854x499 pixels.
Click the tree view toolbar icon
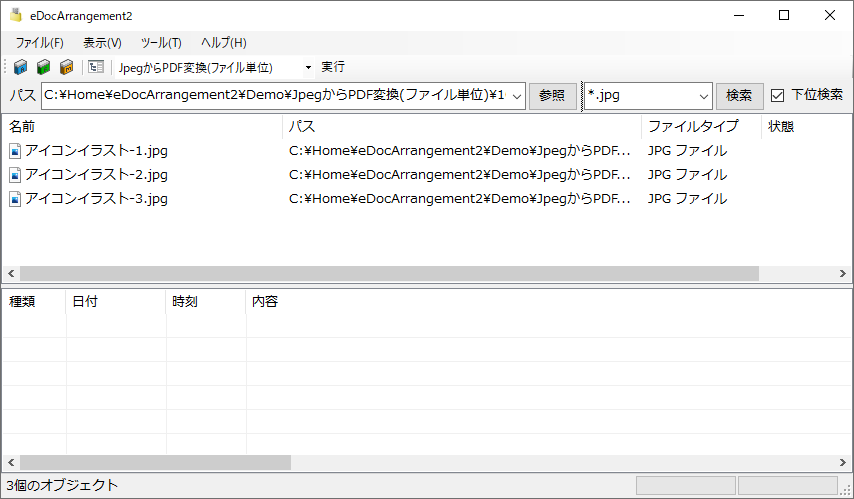coord(96,67)
